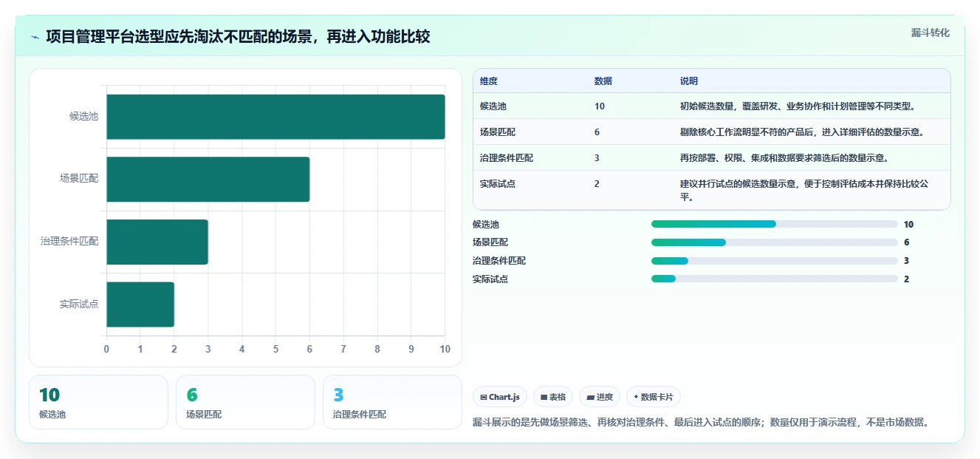Click the 候选池 progress bar
The height and width of the screenshot is (459, 980).
[775, 224]
